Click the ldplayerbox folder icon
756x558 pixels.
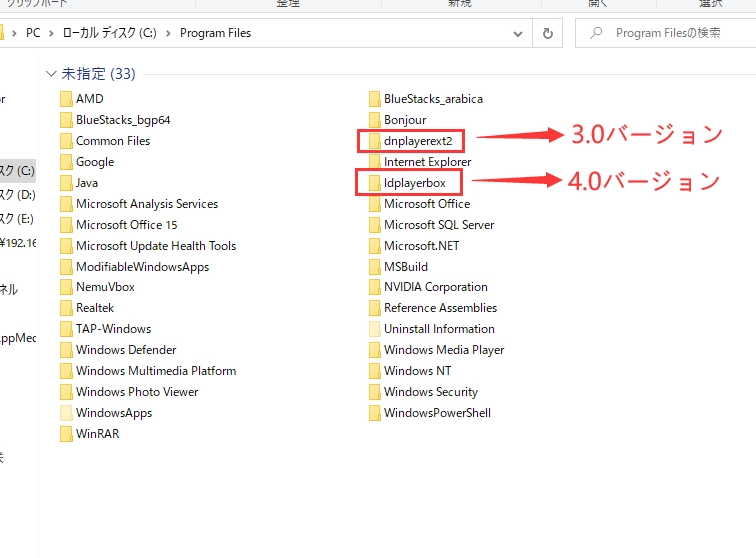click(x=375, y=183)
